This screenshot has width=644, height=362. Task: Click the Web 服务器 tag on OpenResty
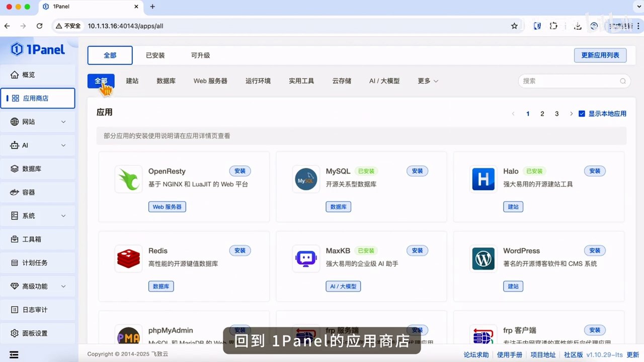(167, 207)
